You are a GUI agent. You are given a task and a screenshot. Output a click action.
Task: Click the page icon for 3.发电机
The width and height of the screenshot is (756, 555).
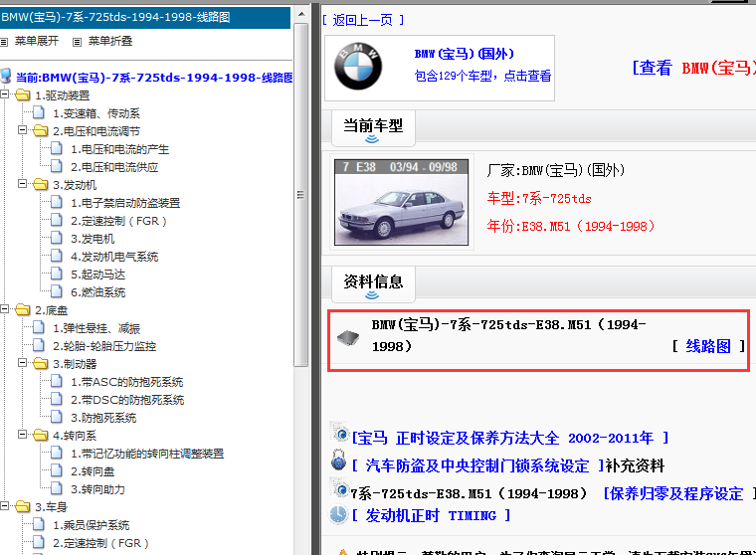[57, 238]
